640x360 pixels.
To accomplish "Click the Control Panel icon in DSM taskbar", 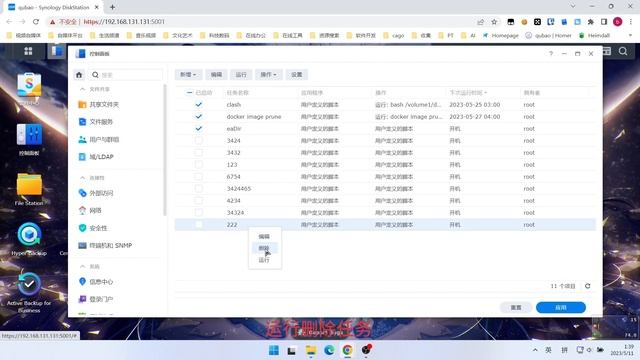I will click(57, 51).
